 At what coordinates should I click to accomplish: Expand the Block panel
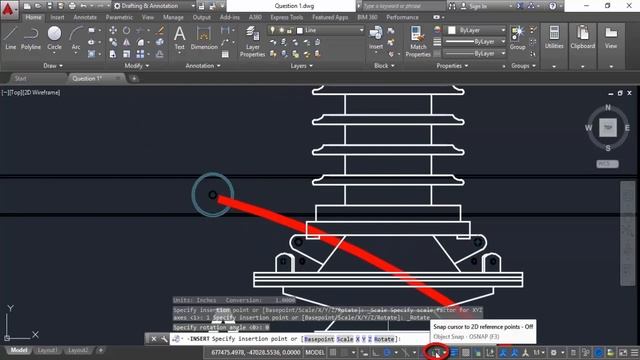click(x=384, y=66)
